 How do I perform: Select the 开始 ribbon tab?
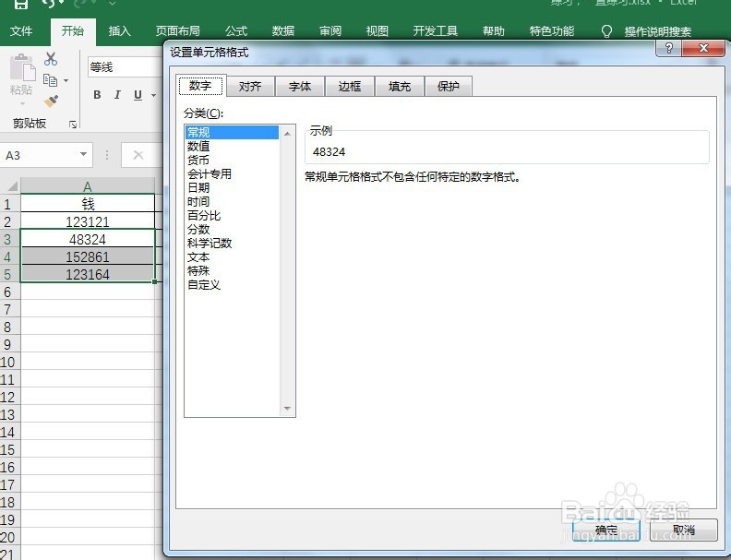click(73, 30)
